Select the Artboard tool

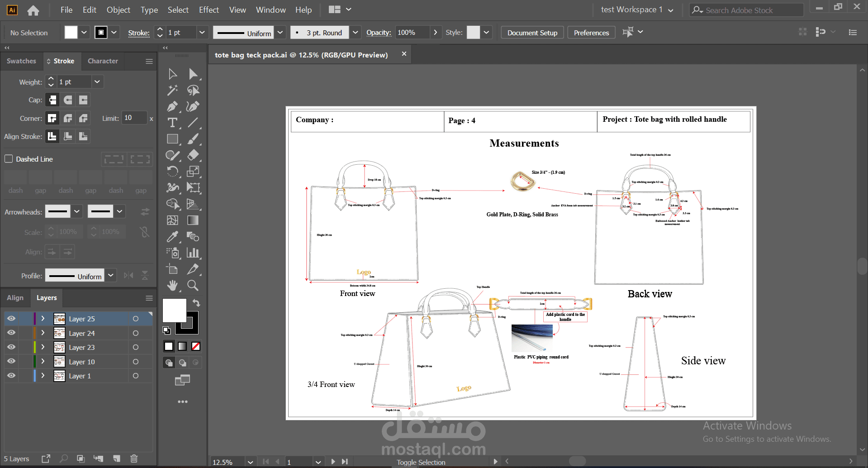pyautogui.click(x=172, y=269)
